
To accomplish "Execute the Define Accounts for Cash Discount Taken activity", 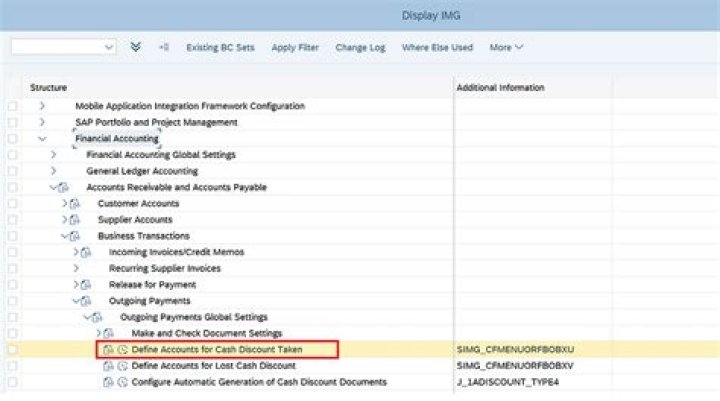I will pyautogui.click(x=123, y=350).
